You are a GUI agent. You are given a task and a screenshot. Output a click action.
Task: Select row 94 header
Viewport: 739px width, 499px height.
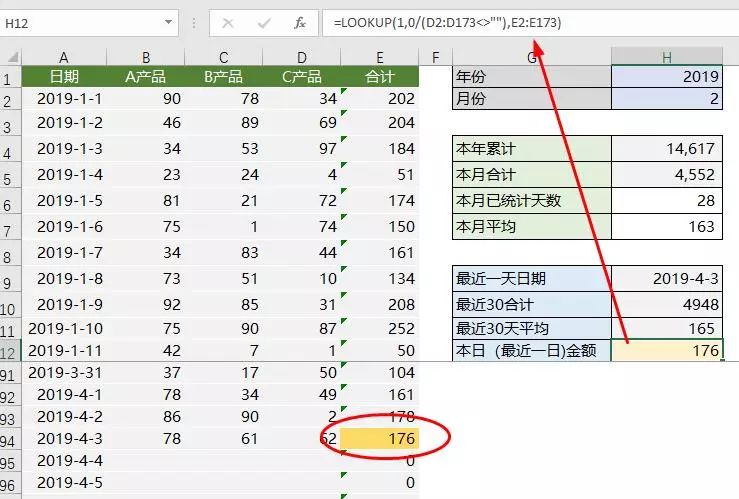8,441
